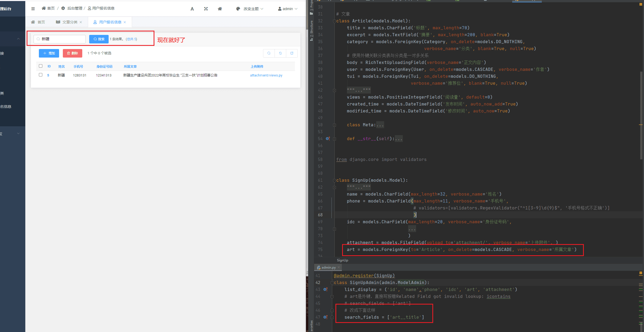The image size is (644, 332).
Task: Click the blue 搜索 button
Action: point(99,39)
